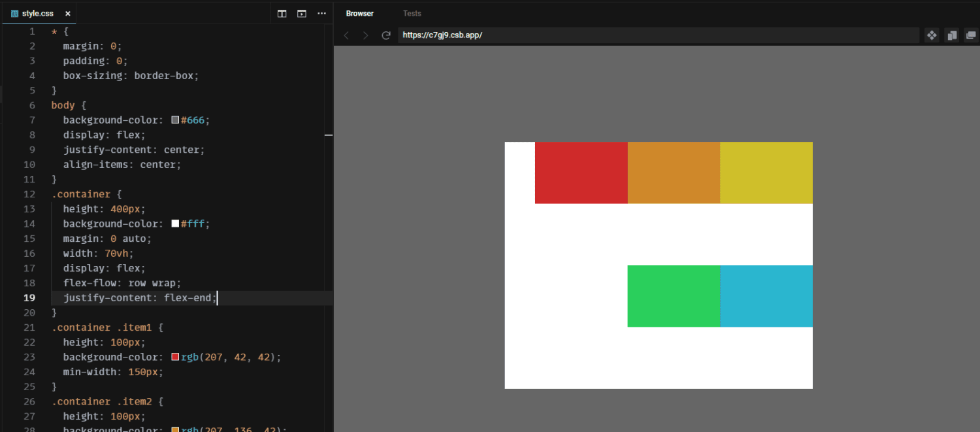This screenshot has height=432, width=980.
Task: Close the style.css editor tab
Action: (68, 13)
